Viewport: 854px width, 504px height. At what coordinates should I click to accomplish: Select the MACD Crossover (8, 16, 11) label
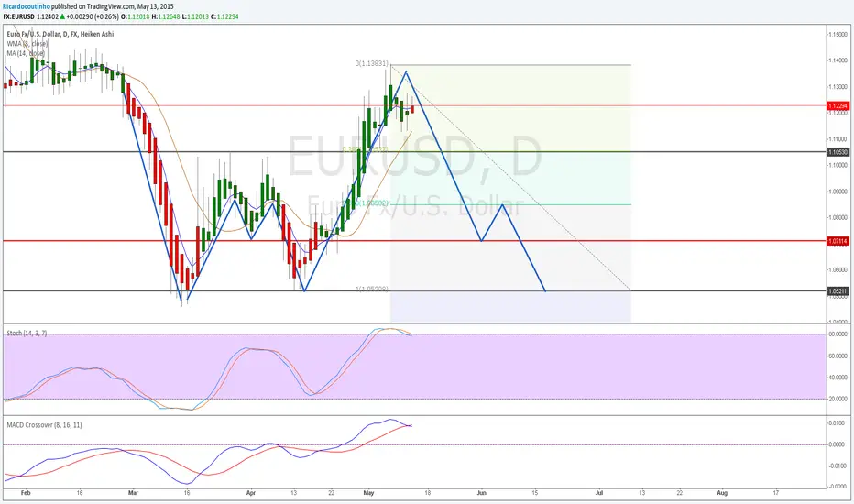[44, 425]
